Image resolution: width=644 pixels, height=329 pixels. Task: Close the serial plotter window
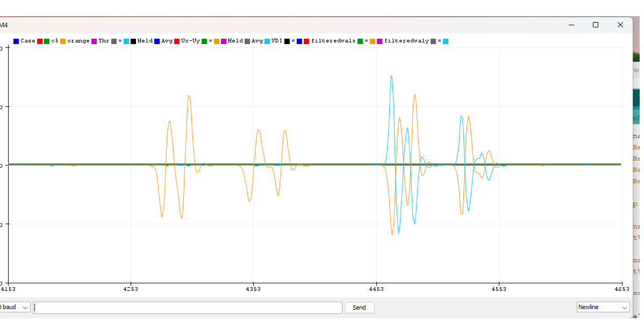point(620,25)
